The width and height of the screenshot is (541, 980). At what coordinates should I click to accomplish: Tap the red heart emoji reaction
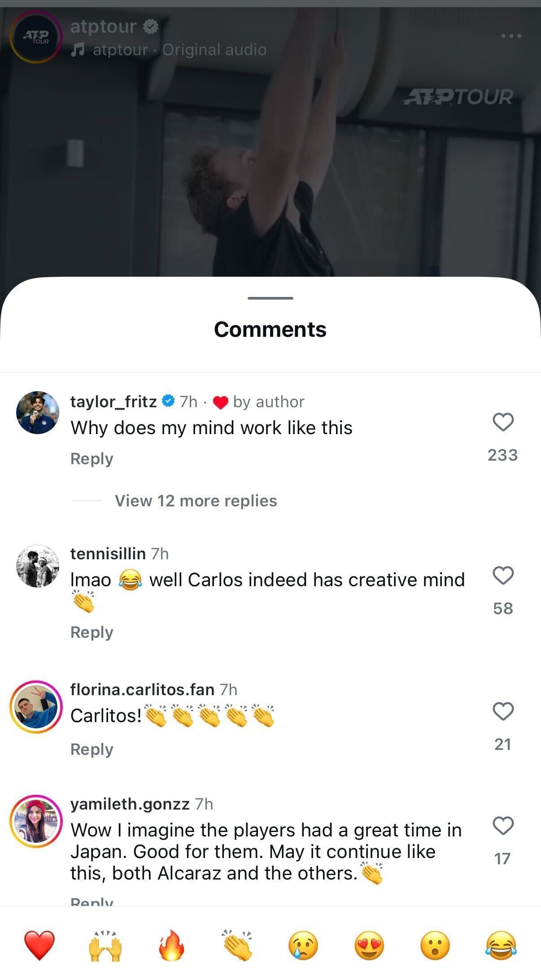tap(39, 944)
